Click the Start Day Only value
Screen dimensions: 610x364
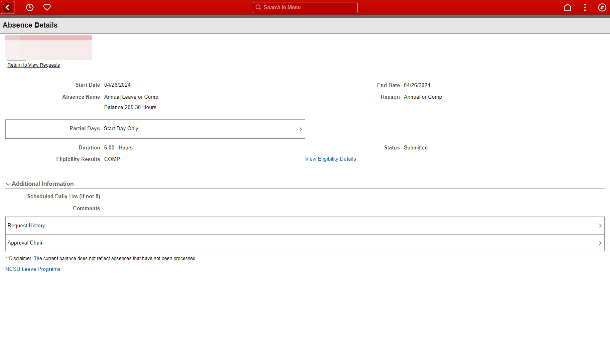coord(121,128)
